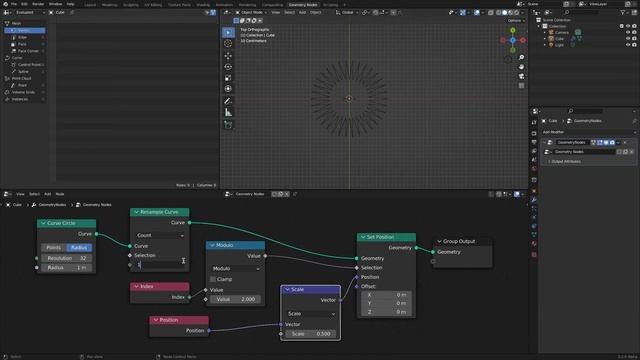This screenshot has width=640, height=360.
Task: Click the viewport zoom magnifier icon
Action: tap(521, 58)
